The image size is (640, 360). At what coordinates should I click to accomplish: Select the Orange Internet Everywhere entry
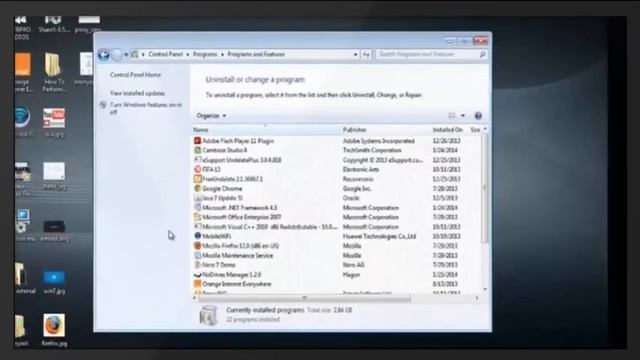point(337,284)
